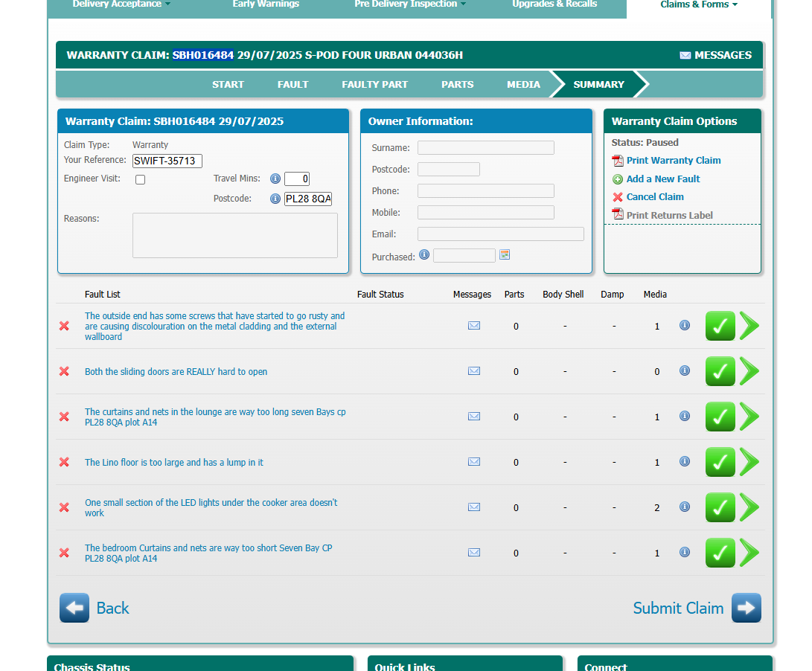Show info icon for LED lights fault
Viewport: 812px width, 671px height.
pyautogui.click(x=685, y=507)
